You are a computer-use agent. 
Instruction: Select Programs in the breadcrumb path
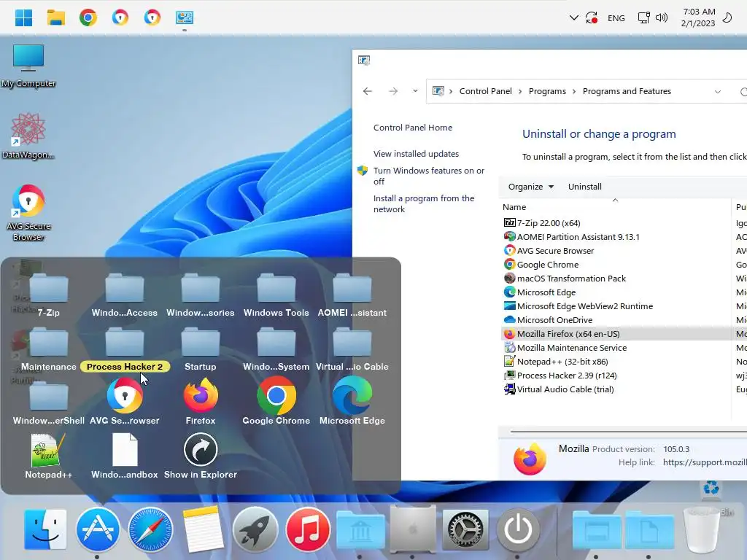click(547, 91)
